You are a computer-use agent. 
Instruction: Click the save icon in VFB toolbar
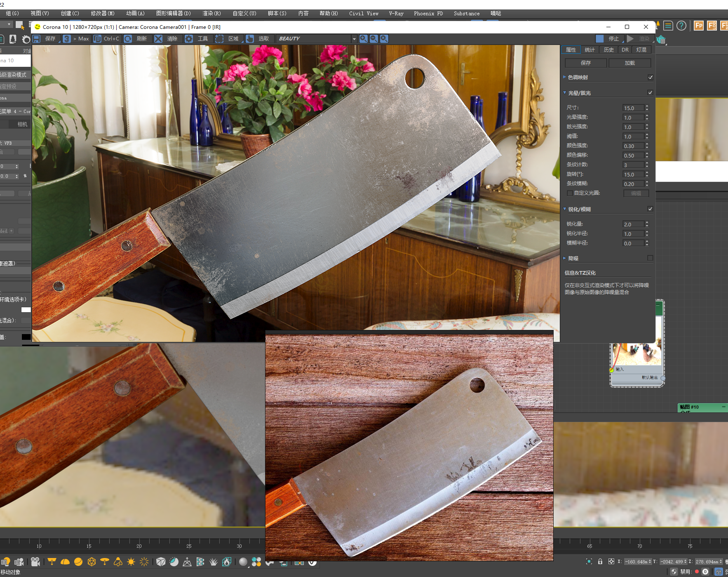tap(37, 39)
